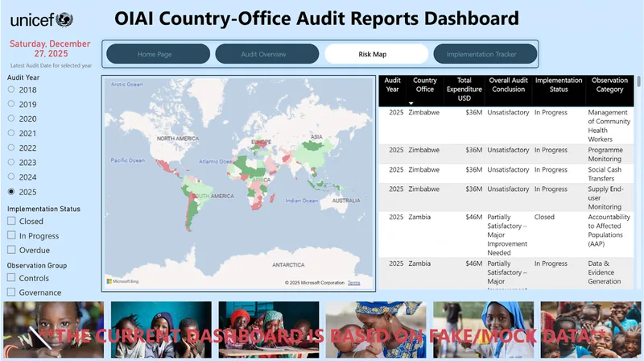Click $46M in the Zambia Closed row
Screen dimensions: 644x361
coord(473,217)
